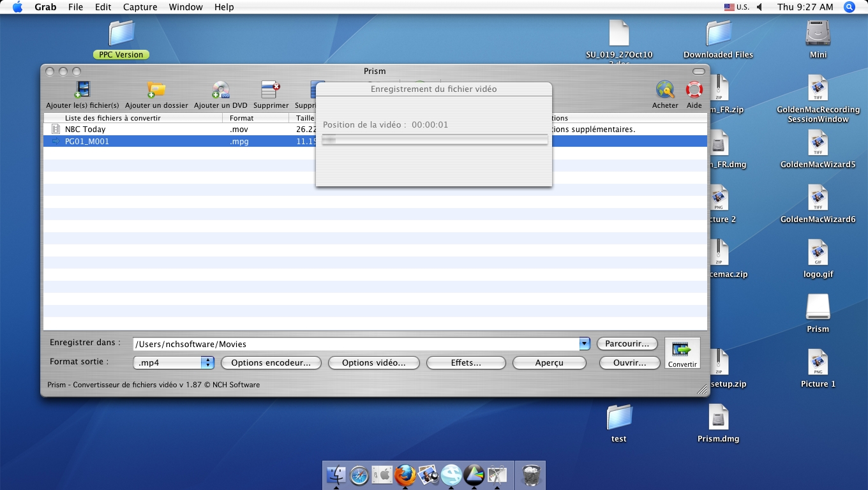Open Firefox from the Dock
Screen dimensions: 868x490
(405, 475)
